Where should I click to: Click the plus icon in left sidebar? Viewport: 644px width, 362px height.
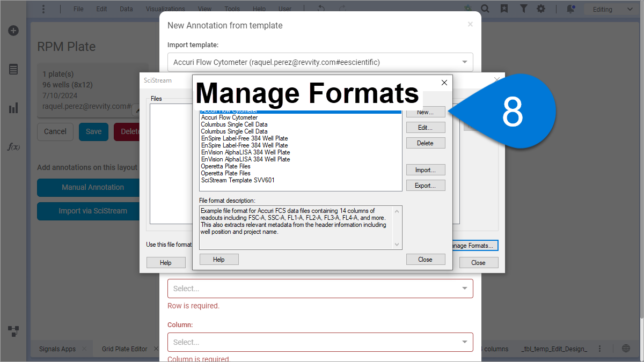(13, 31)
